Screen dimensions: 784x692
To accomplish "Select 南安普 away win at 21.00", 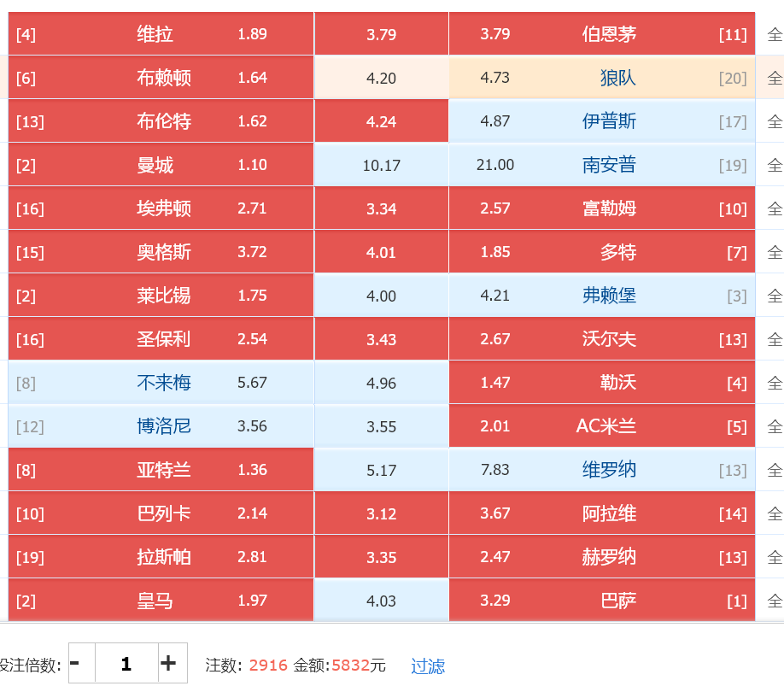I will [x=602, y=165].
